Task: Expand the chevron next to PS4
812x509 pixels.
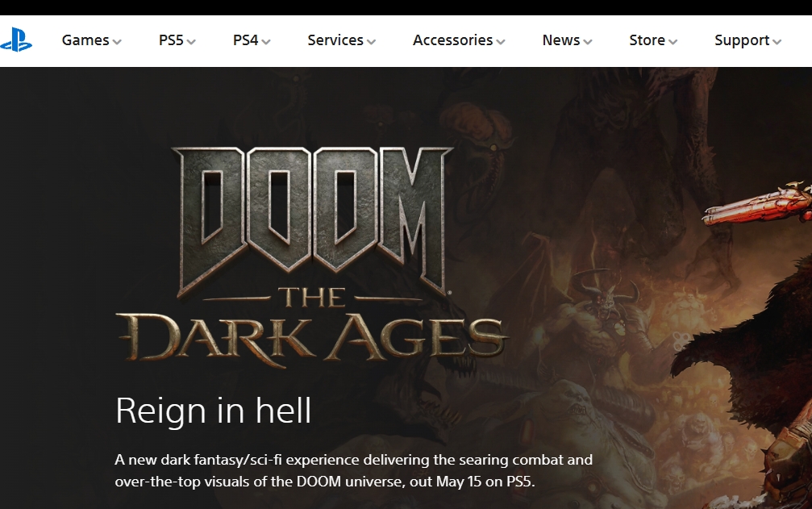Action: (x=265, y=42)
